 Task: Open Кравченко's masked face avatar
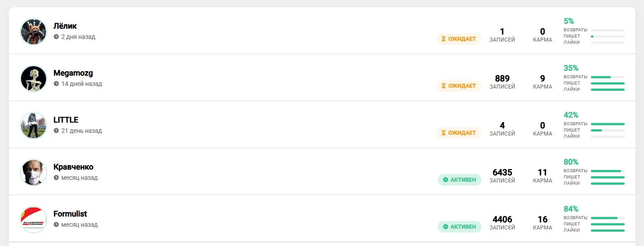pos(34,173)
